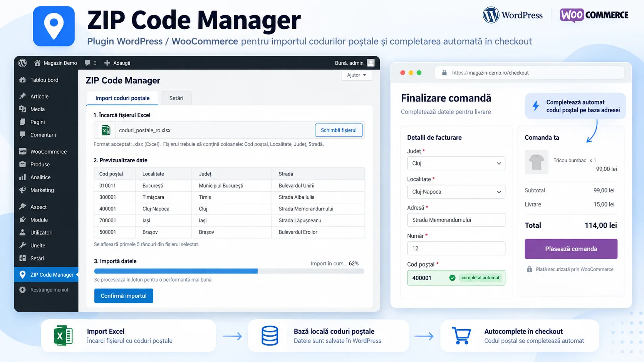This screenshot has width=644, height=362.
Task: Click the Magazin Demo site link
Action: point(60,63)
